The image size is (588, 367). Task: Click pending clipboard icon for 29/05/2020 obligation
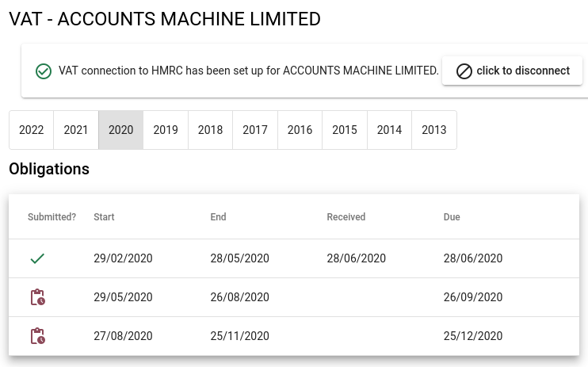coord(37,297)
